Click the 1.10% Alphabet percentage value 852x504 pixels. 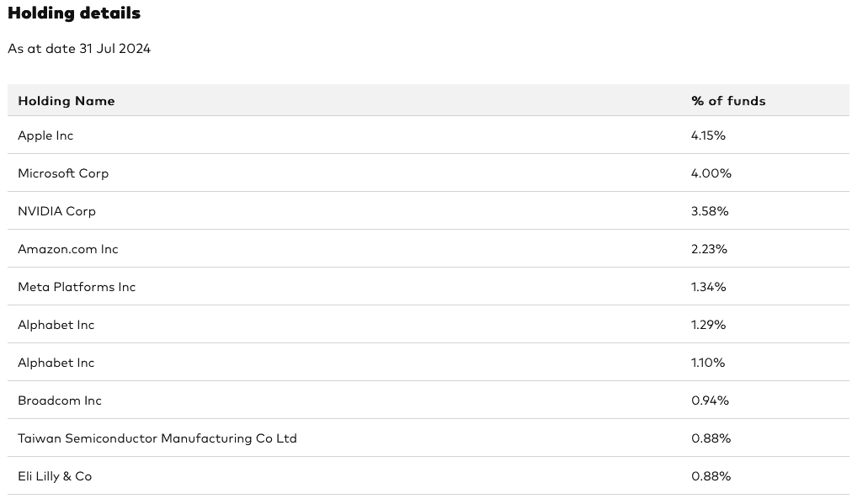(x=708, y=363)
